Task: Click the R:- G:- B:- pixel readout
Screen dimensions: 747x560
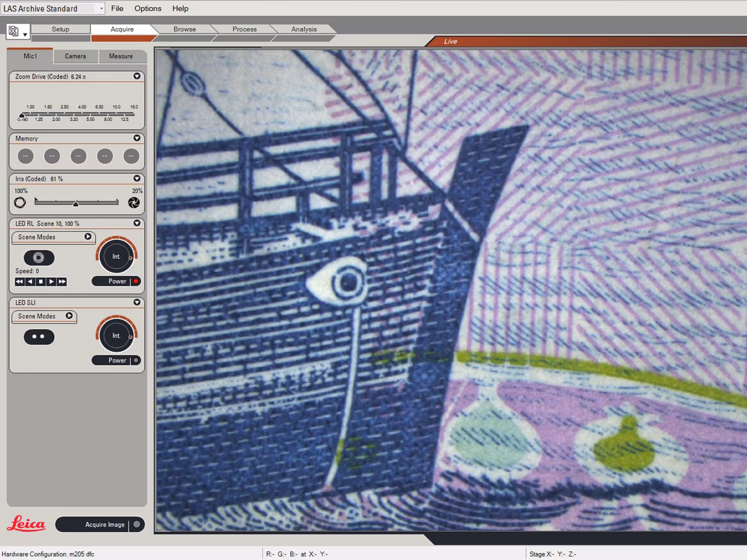Action: tap(297, 554)
